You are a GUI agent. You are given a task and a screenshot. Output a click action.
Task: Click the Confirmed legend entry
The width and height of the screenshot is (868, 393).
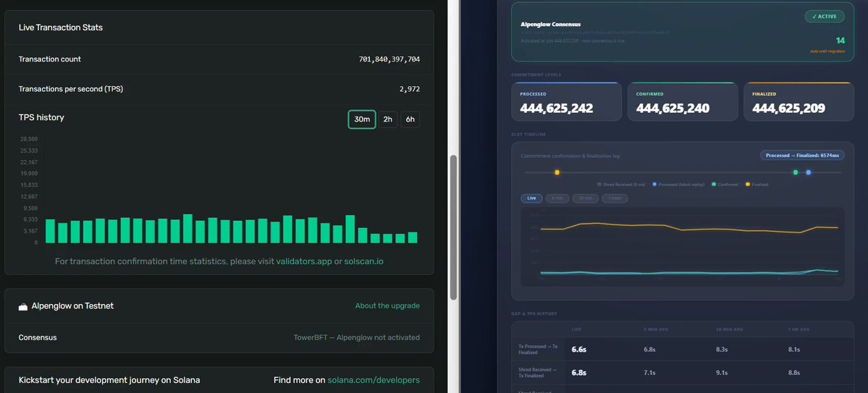point(725,185)
